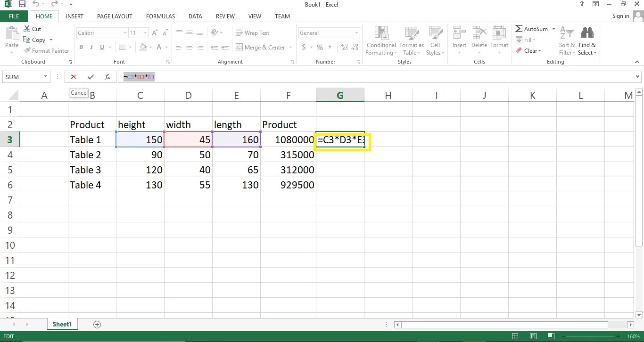This screenshot has width=644, height=342.
Task: Toggle Bold formatting
Action: [x=81, y=47]
